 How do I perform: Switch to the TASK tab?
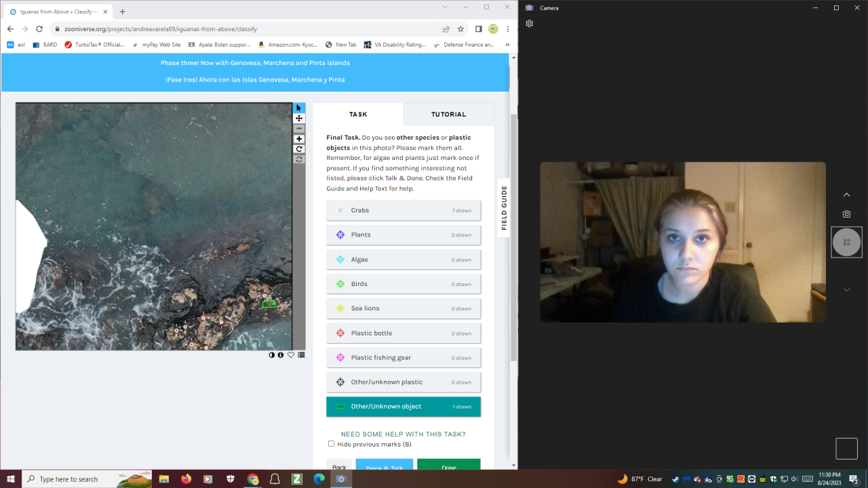pyautogui.click(x=358, y=115)
